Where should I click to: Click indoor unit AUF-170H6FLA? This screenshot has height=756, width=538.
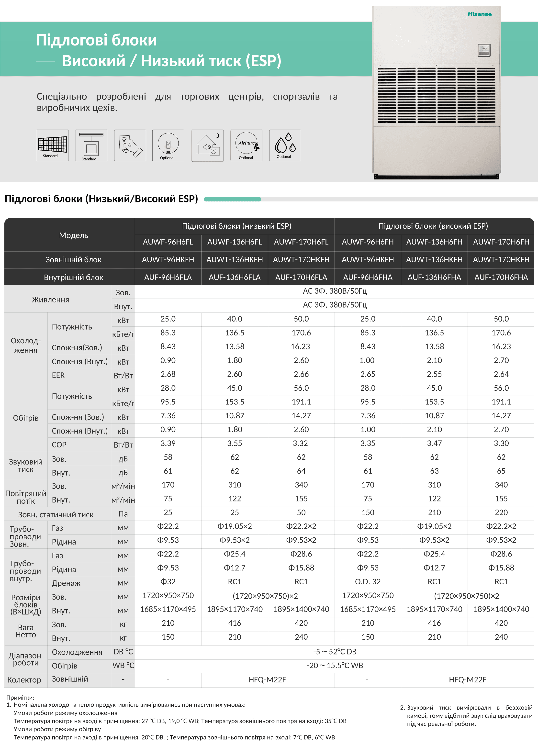pos(301,278)
